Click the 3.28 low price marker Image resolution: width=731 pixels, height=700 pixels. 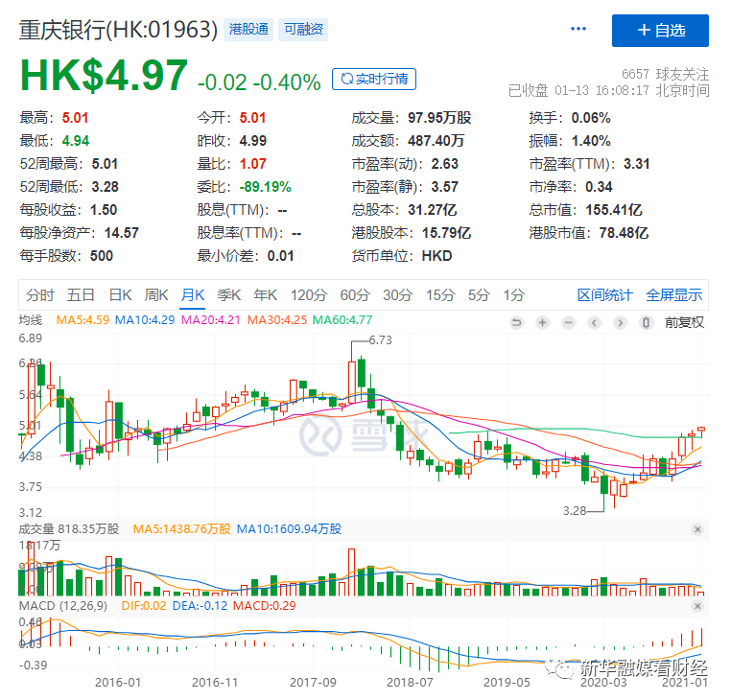click(x=575, y=511)
